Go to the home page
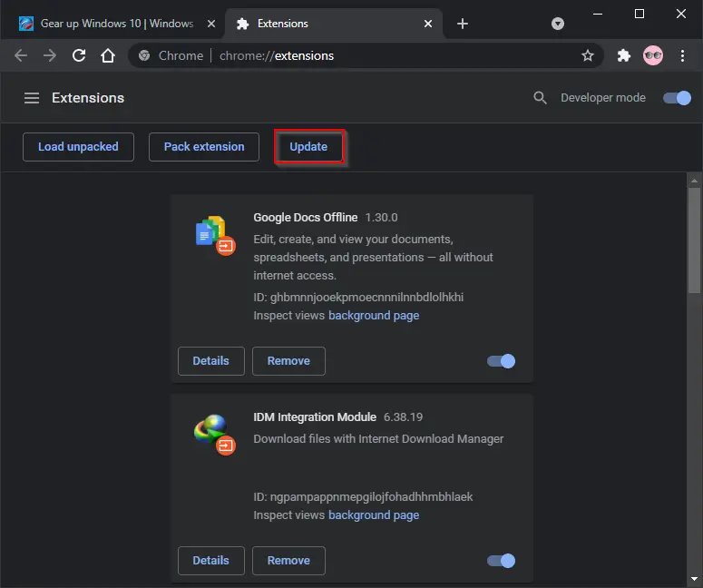The height and width of the screenshot is (588, 703). tap(108, 55)
